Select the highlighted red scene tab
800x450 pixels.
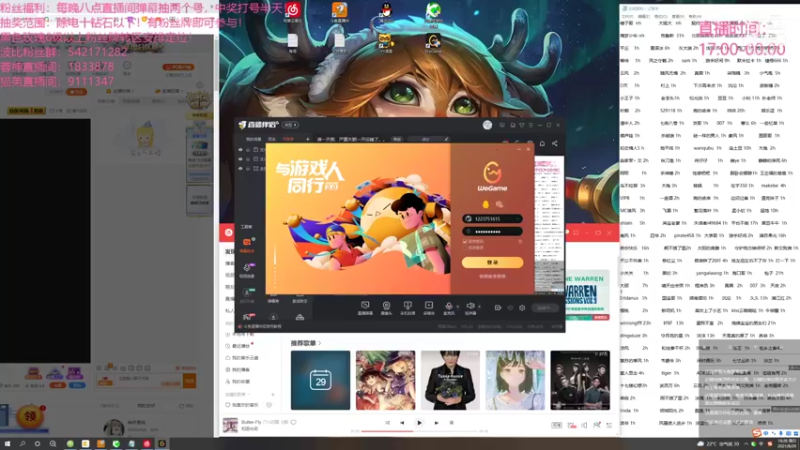pyautogui.click(x=288, y=139)
